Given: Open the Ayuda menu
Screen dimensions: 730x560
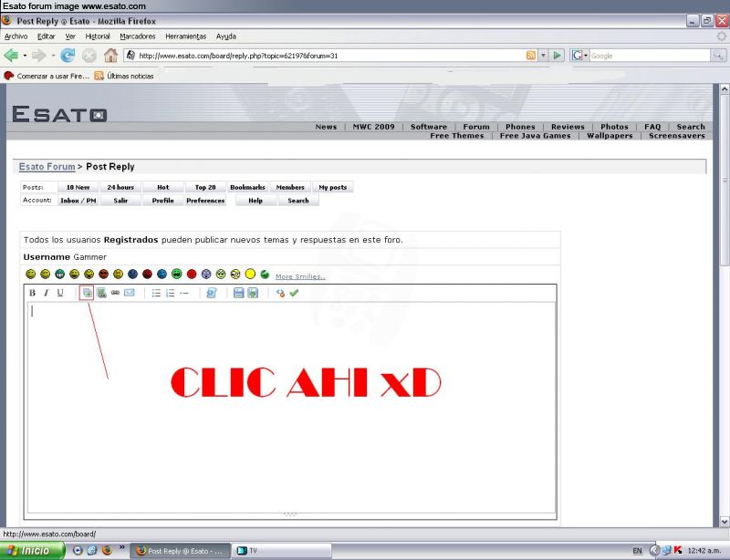Looking at the screenshot, I should pyautogui.click(x=225, y=36).
